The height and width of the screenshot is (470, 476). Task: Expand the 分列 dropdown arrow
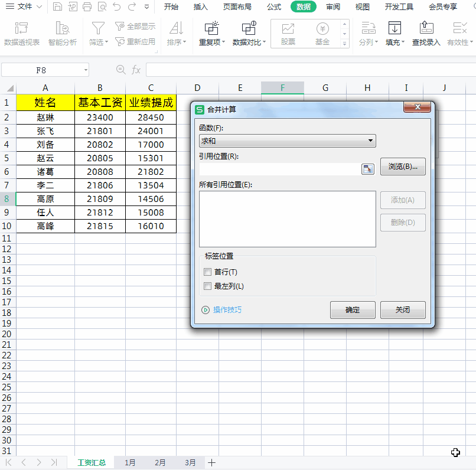pyautogui.click(x=376, y=42)
